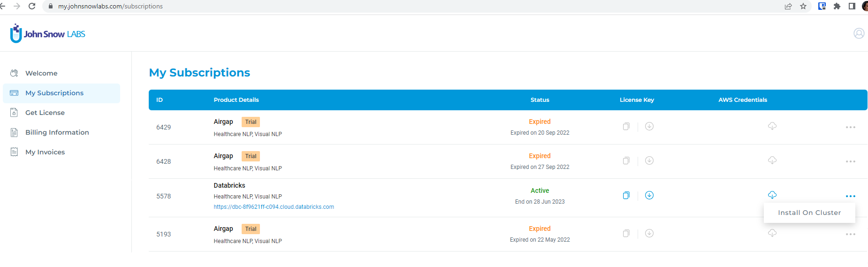
Task: Click the Status column header
Action: pyautogui.click(x=540, y=100)
